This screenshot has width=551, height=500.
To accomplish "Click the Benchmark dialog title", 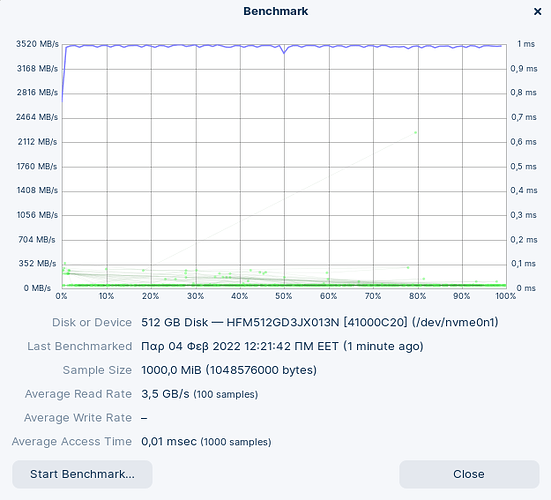I will click(276, 11).
